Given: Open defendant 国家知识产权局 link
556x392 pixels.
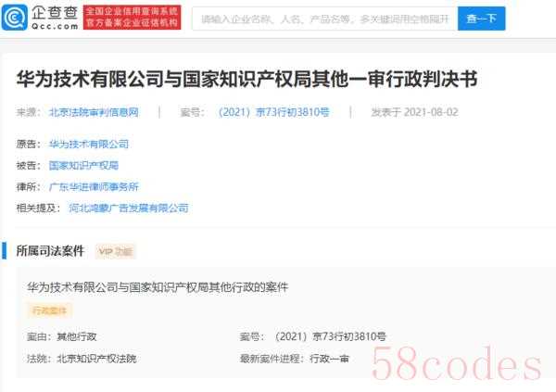Looking at the screenshot, I should [x=83, y=165].
